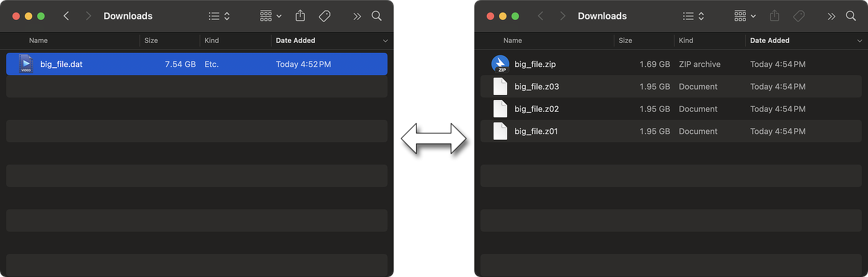
Task: Expand the toolbar overflow chevrons in the left window
Action: (357, 16)
